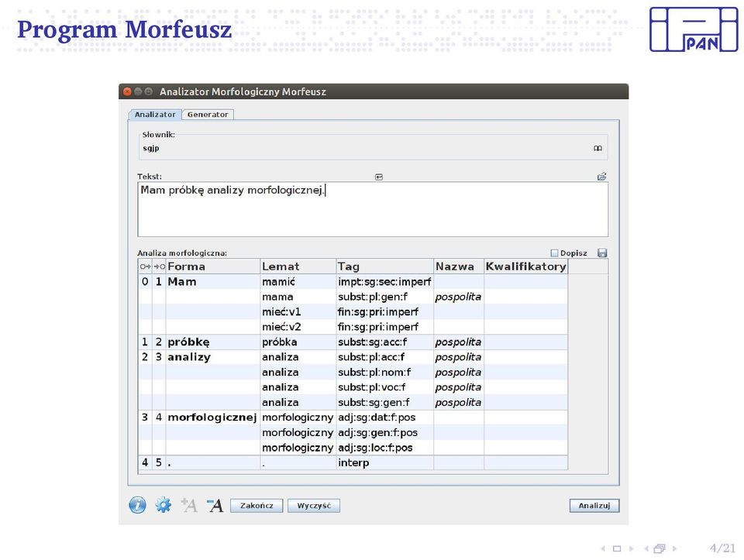This screenshot has height=560, width=744.
Task: Click the end-node column header icon
Action: pyautogui.click(x=159, y=266)
